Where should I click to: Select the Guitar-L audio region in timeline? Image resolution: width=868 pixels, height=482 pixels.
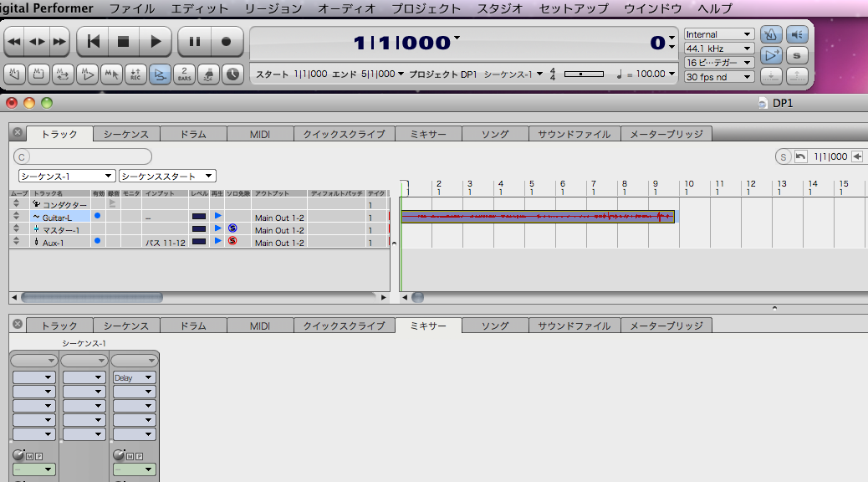coord(538,216)
